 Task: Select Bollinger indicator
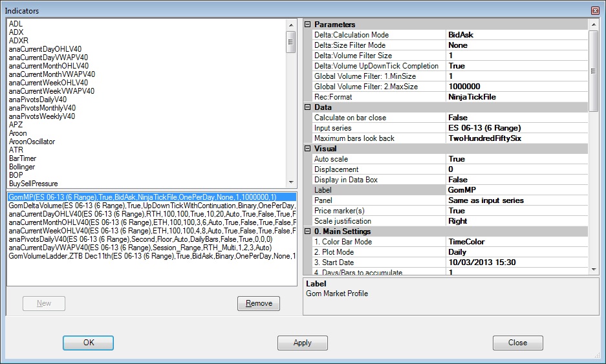[x=22, y=167]
